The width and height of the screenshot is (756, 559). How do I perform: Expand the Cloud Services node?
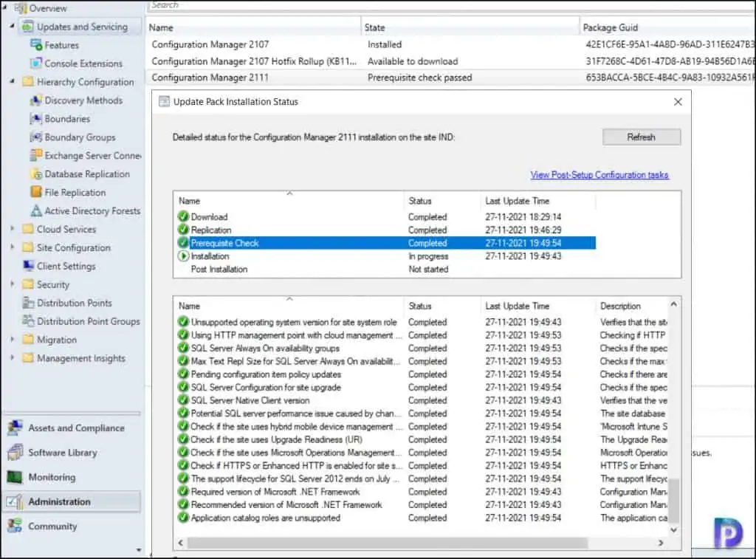tap(12, 229)
